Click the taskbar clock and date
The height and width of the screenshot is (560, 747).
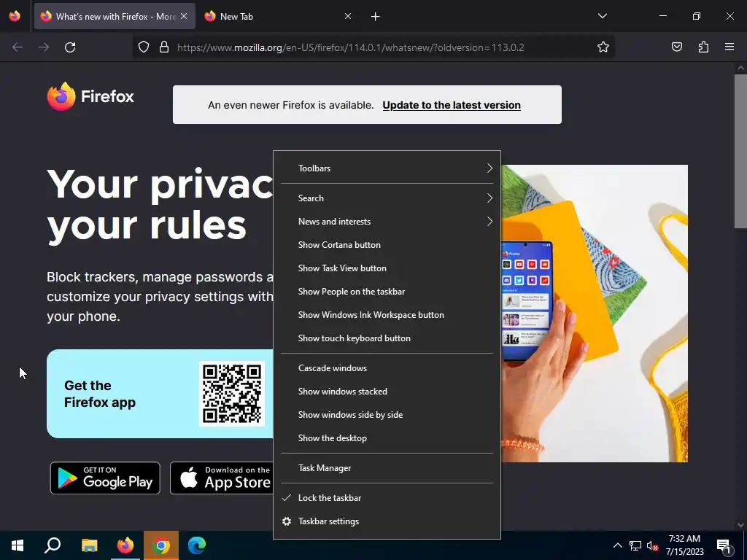[684, 545]
